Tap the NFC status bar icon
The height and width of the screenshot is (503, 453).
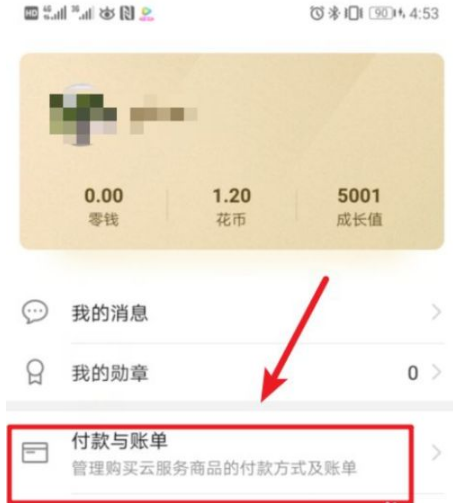tap(127, 14)
